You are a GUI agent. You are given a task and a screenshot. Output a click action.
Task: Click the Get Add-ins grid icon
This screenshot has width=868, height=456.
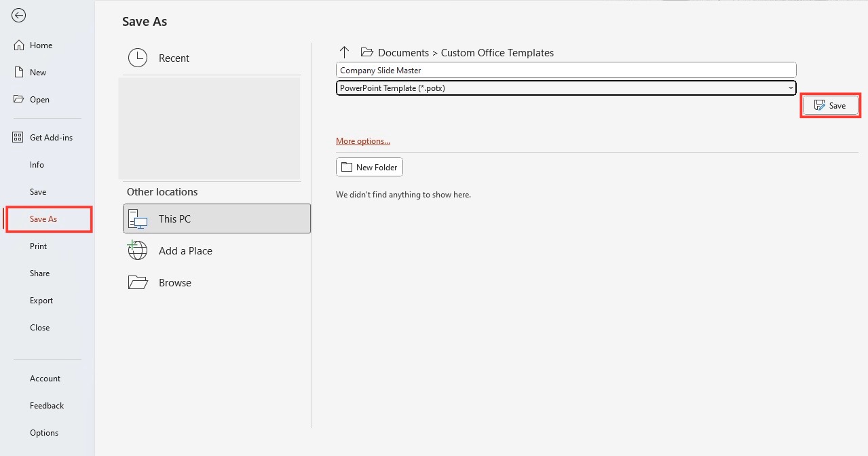18,138
